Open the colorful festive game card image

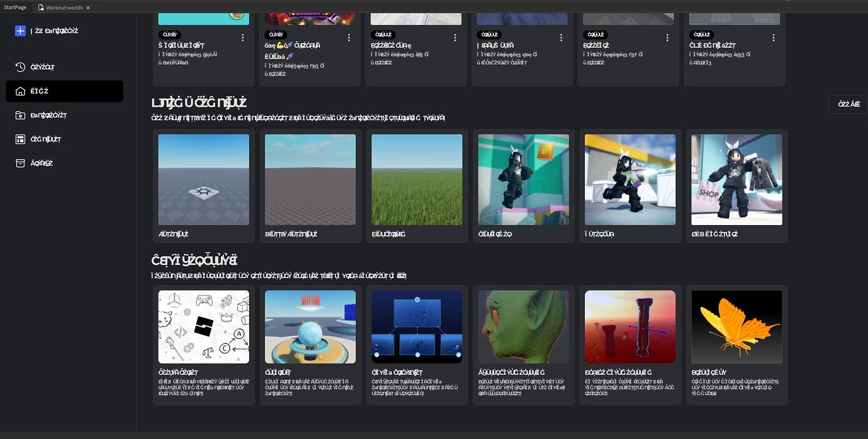click(310, 18)
